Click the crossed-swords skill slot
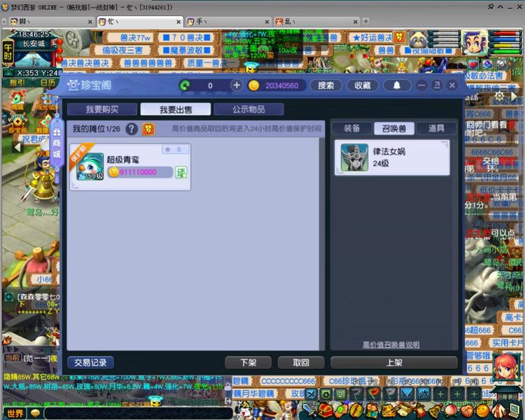Screen dimensions: 525x420 pos(311,394)
